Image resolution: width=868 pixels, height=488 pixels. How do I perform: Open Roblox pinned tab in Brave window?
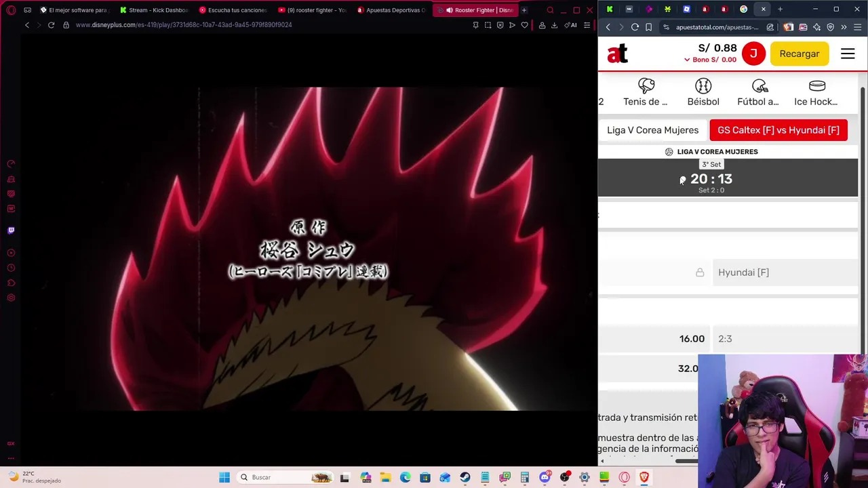686,9
